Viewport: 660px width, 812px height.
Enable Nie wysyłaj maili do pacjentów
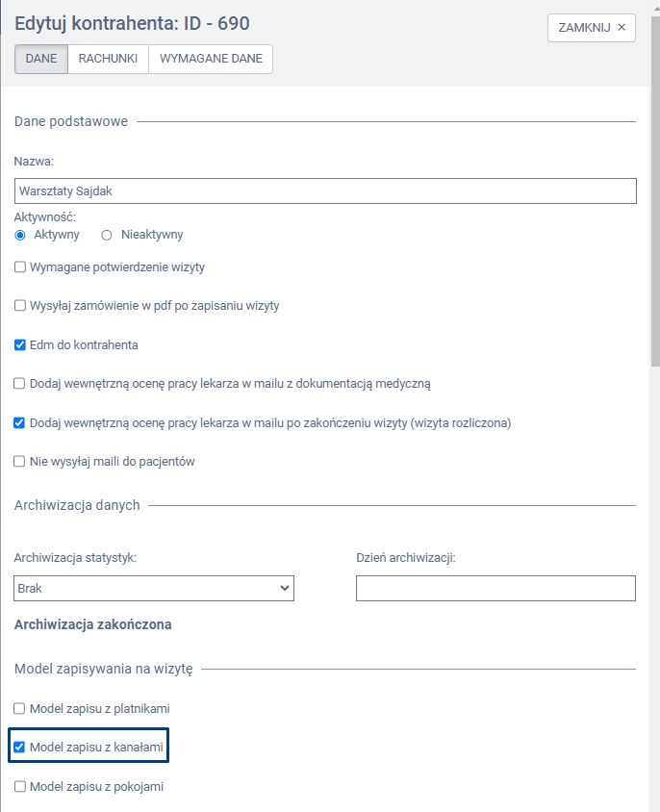(20, 462)
